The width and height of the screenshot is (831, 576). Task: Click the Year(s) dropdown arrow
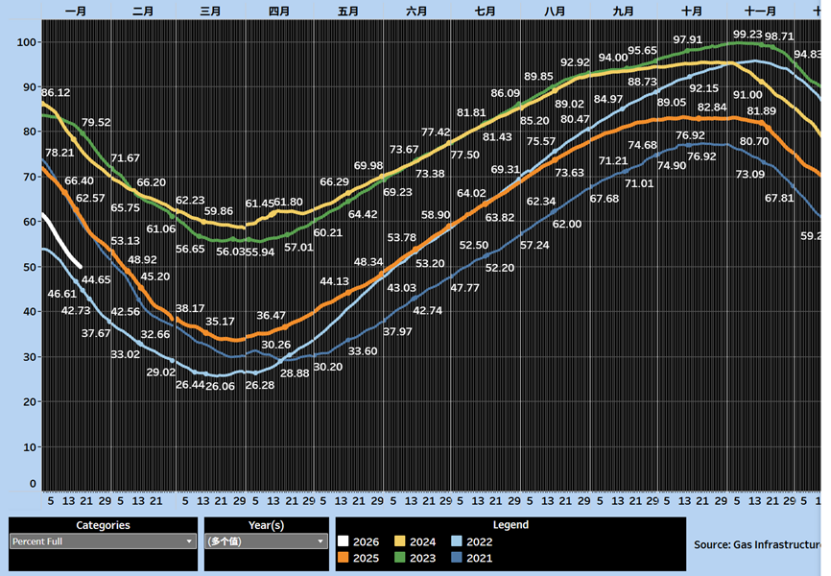click(320, 541)
